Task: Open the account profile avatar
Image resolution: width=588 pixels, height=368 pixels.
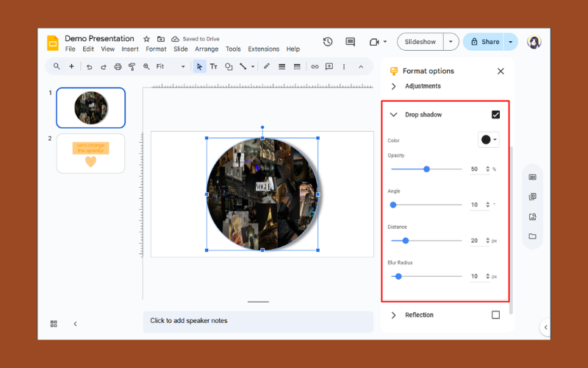Action: [534, 42]
